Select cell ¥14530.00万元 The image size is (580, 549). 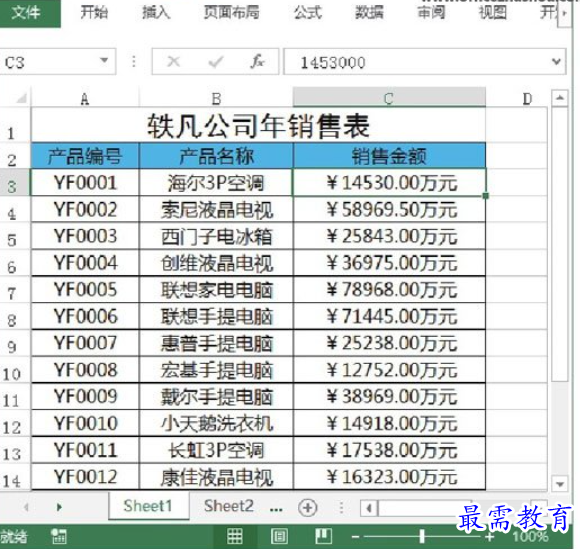389,182
